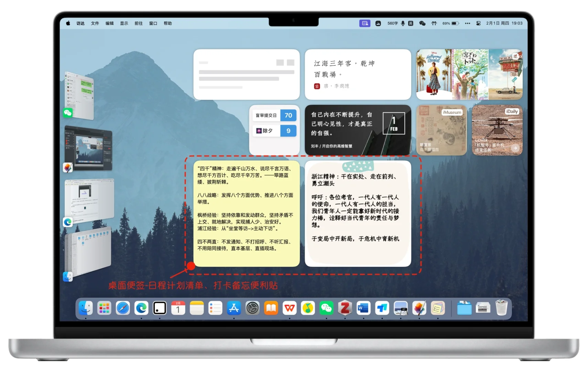Toggle the 英 input method in menu bar

click(x=410, y=23)
